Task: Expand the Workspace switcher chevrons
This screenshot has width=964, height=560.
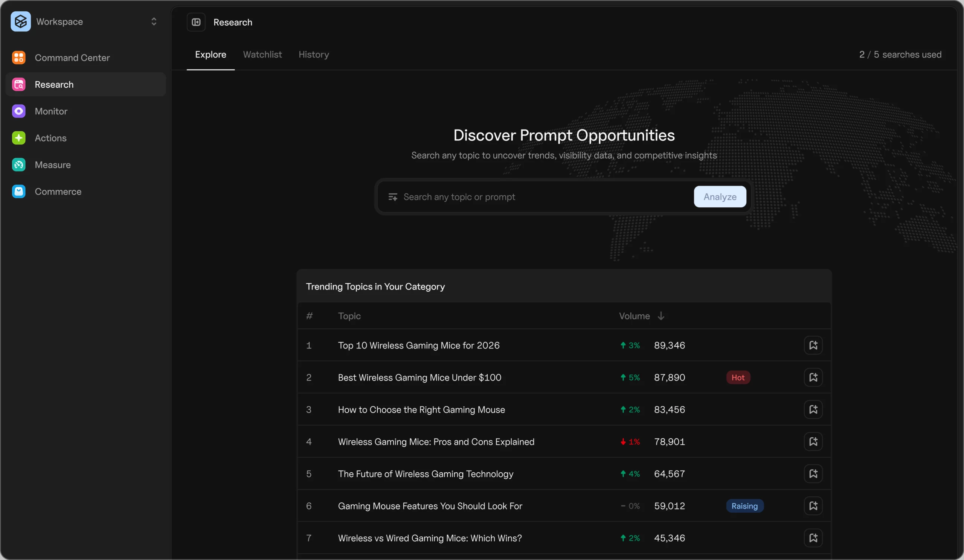Action: [154, 21]
